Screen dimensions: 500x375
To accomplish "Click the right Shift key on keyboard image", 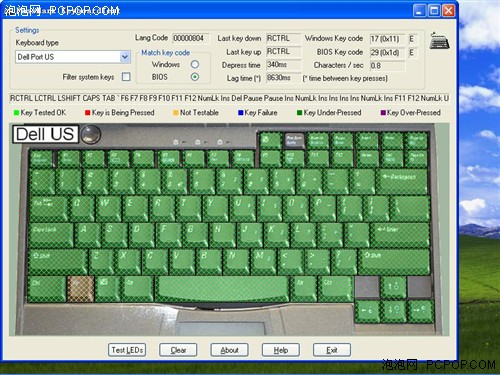I will (394, 262).
